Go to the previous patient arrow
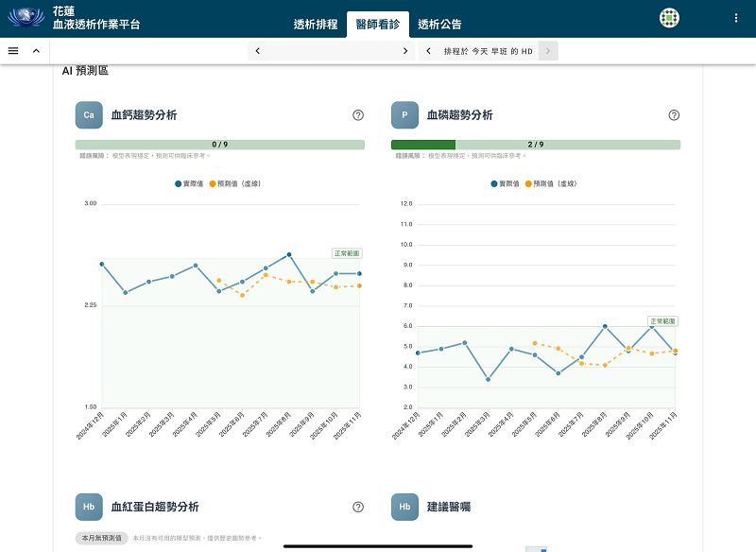 (x=258, y=51)
